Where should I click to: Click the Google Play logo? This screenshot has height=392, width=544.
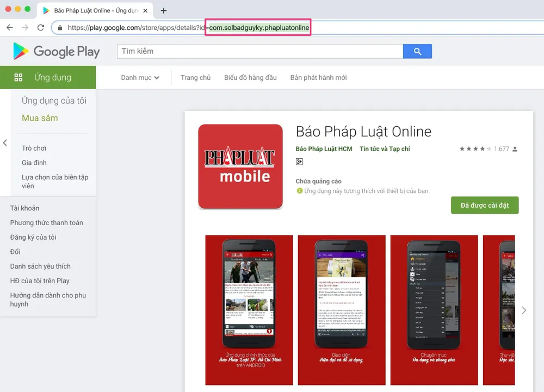pyautogui.click(x=57, y=51)
